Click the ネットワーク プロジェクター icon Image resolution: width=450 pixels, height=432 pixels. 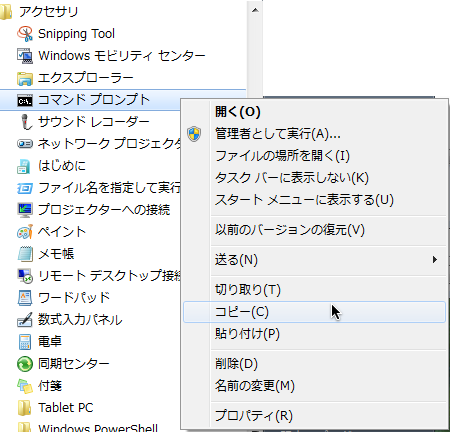tap(25, 144)
